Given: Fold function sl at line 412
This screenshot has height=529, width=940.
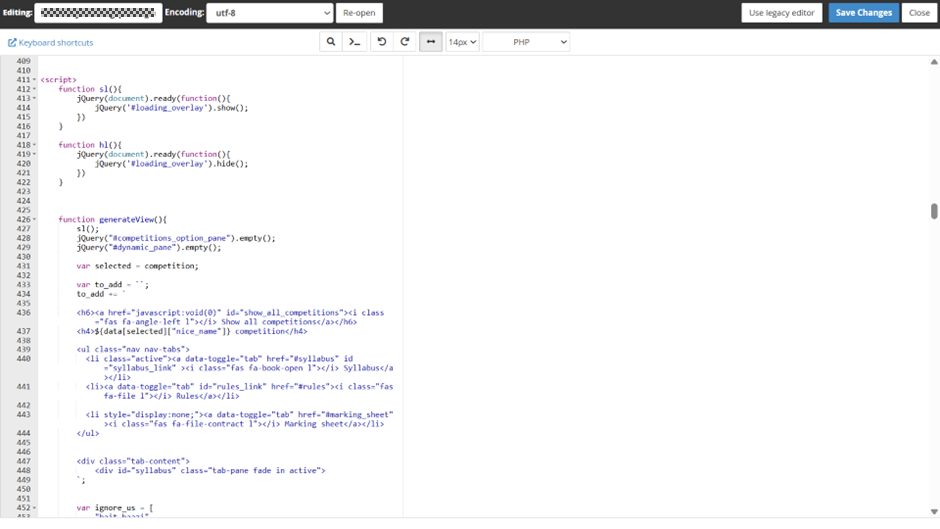Looking at the screenshot, I should 35,89.
